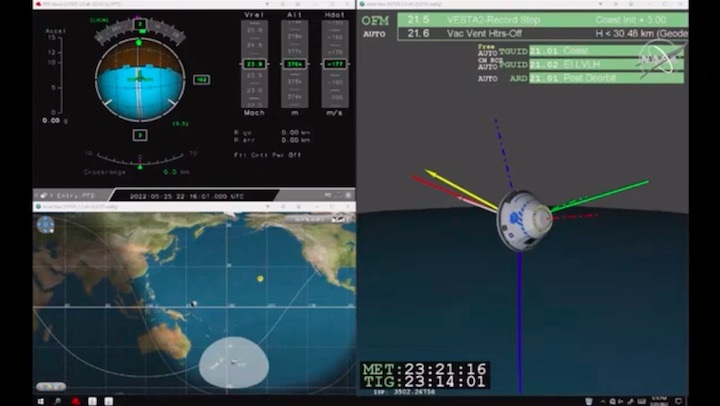Click the taskbar clock

[x=659, y=401]
